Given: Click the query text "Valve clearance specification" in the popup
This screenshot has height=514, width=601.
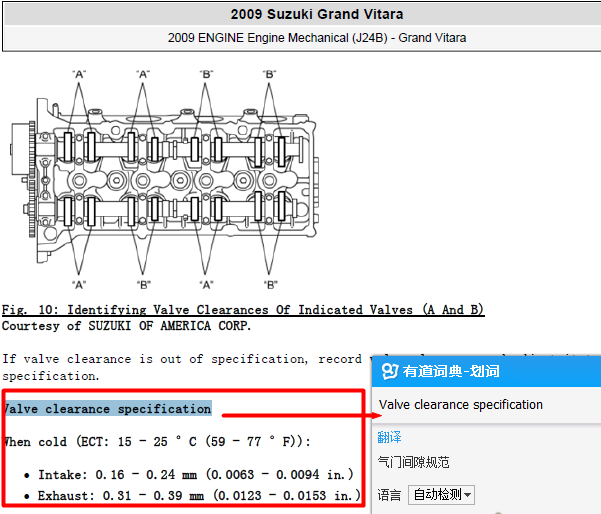Looking at the screenshot, I should coord(460,405).
